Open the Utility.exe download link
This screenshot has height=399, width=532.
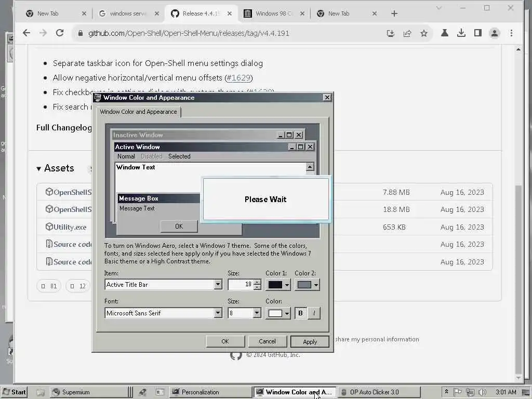[x=70, y=227]
